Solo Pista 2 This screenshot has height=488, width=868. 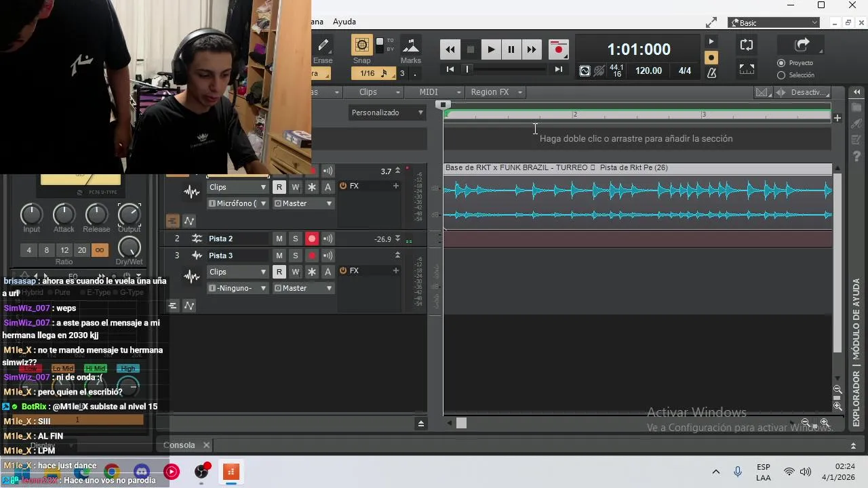coord(295,239)
